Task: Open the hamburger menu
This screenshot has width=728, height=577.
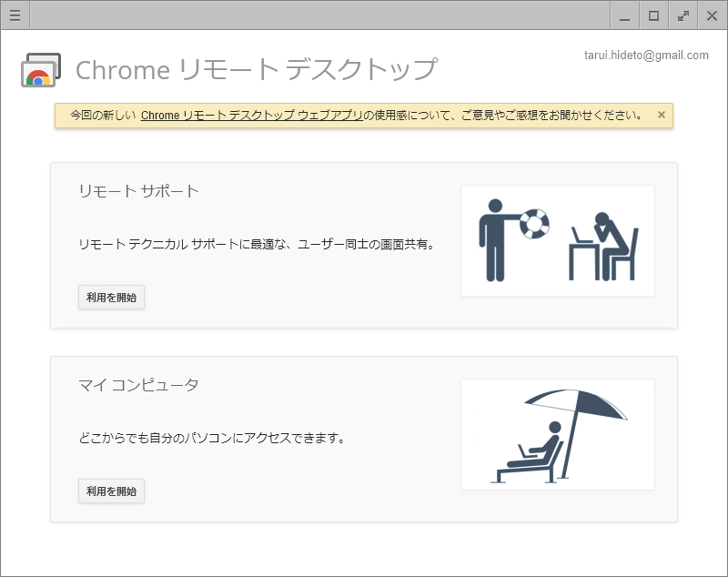Action: tap(15, 15)
